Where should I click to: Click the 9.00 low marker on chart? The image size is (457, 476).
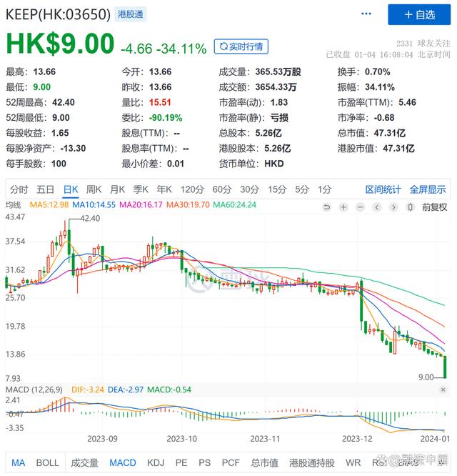[426, 377]
